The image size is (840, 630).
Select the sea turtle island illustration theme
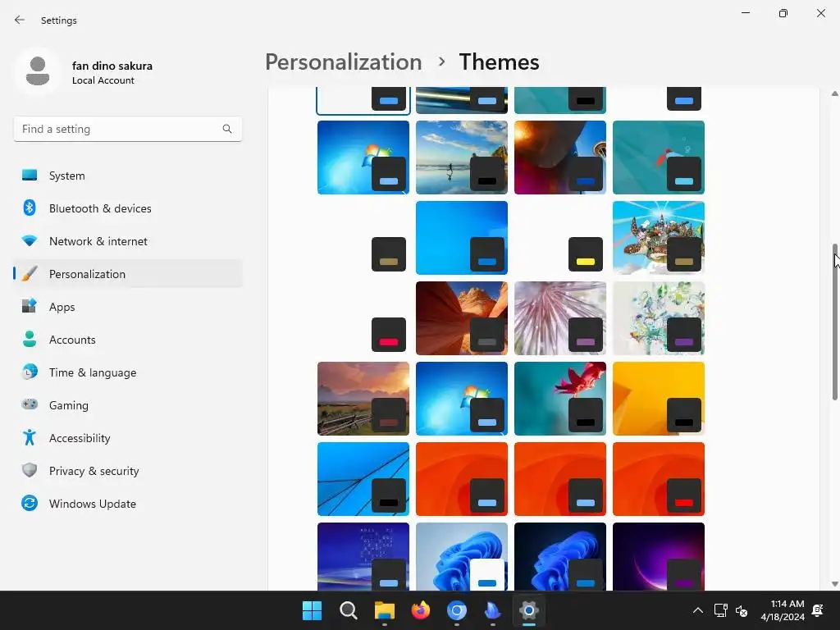659,238
